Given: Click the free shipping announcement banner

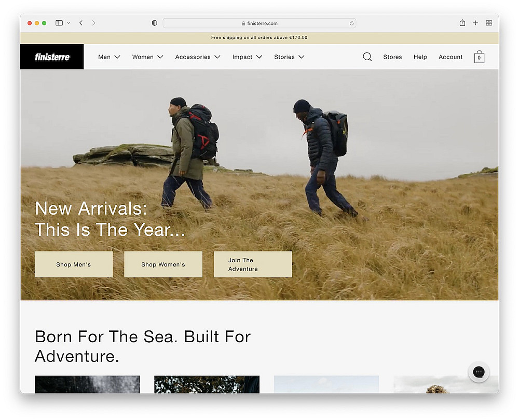Looking at the screenshot, I should [259, 38].
